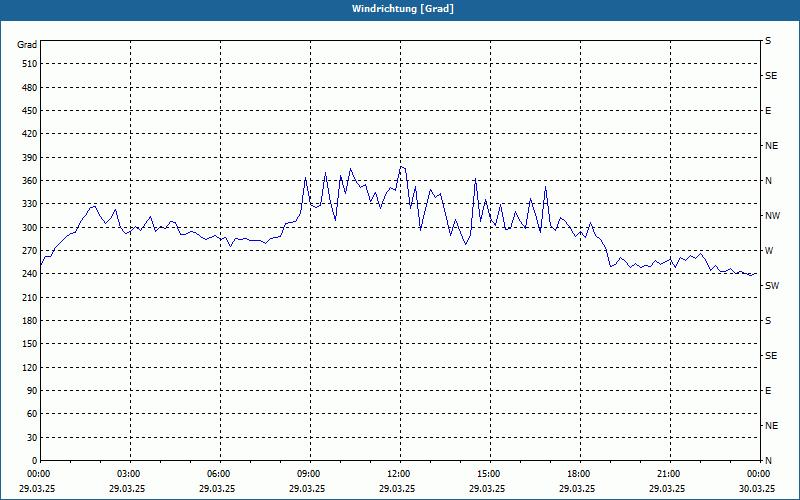800x500 pixels.
Task: Select the 60 degree axis label
Action: click(x=32, y=414)
